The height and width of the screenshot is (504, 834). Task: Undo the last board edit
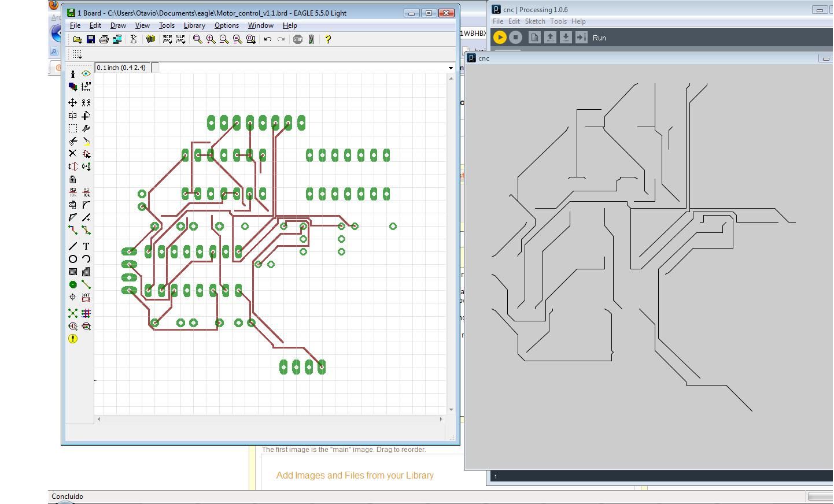click(267, 39)
